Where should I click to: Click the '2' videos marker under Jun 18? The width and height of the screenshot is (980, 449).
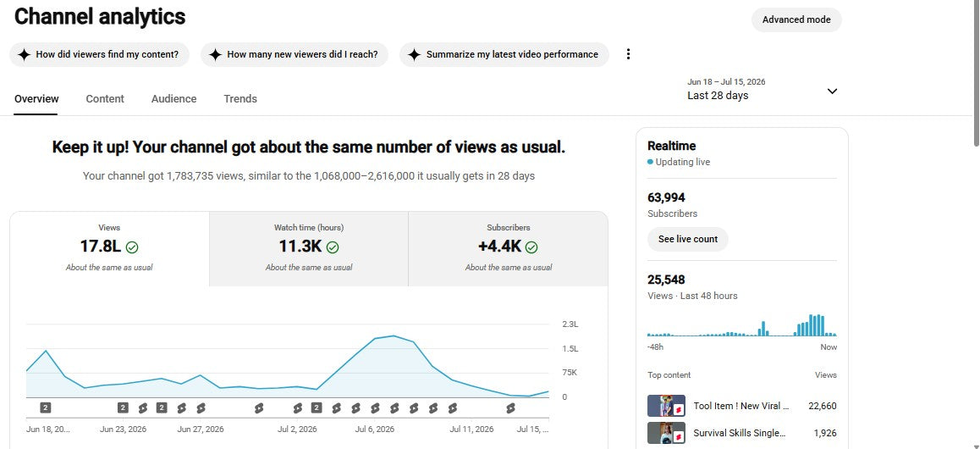45,407
